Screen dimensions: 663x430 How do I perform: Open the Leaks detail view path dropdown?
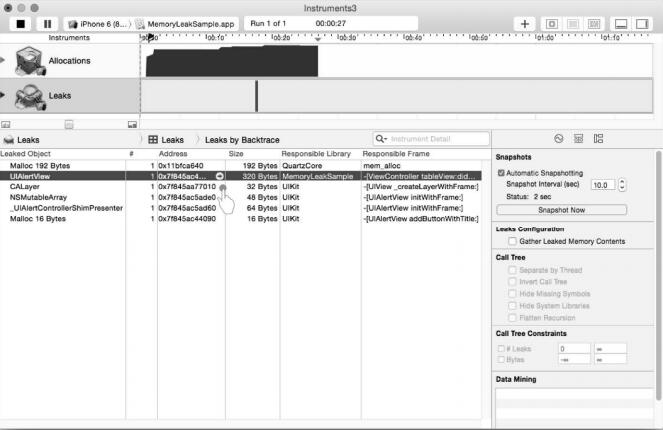pyautogui.click(x=167, y=140)
